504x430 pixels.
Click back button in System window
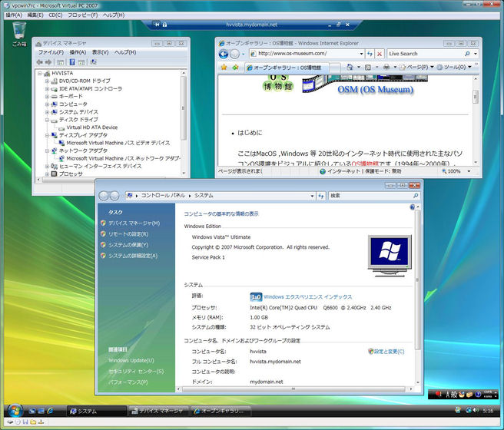[x=104, y=196]
